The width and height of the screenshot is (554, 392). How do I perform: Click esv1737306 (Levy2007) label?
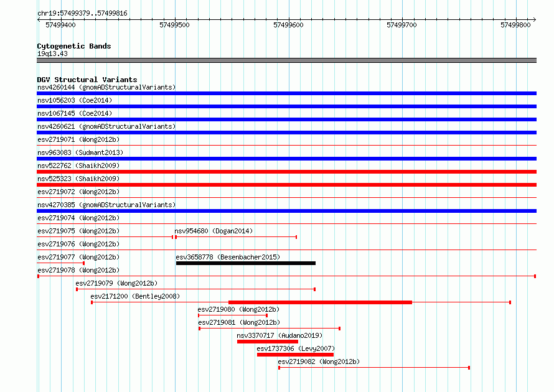(296, 348)
